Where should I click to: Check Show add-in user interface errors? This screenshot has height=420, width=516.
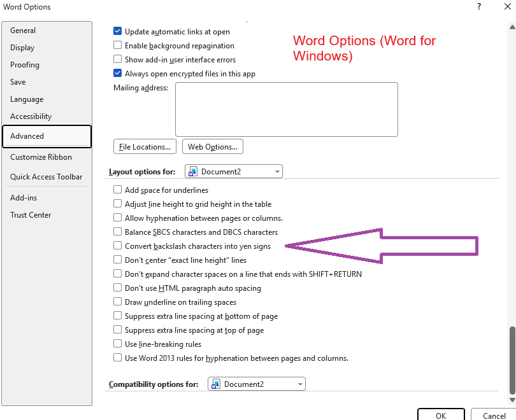click(117, 59)
